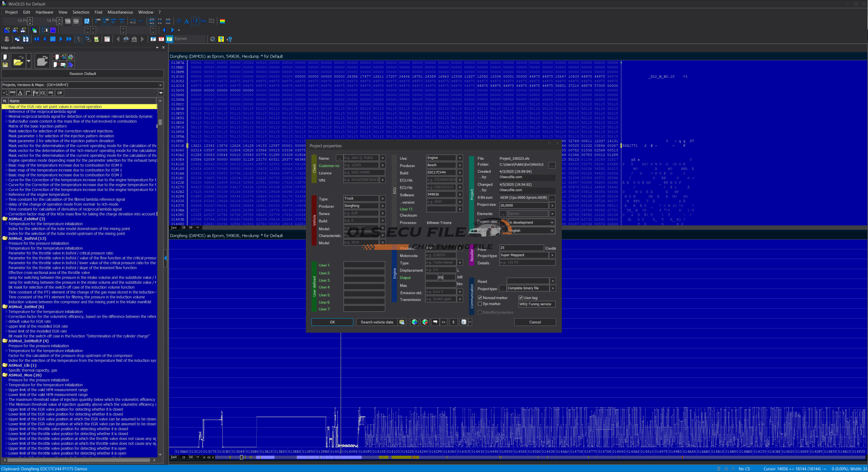Toggle the User tag checkbox
Image resolution: width=868 pixels, height=472 pixels.
520,298
